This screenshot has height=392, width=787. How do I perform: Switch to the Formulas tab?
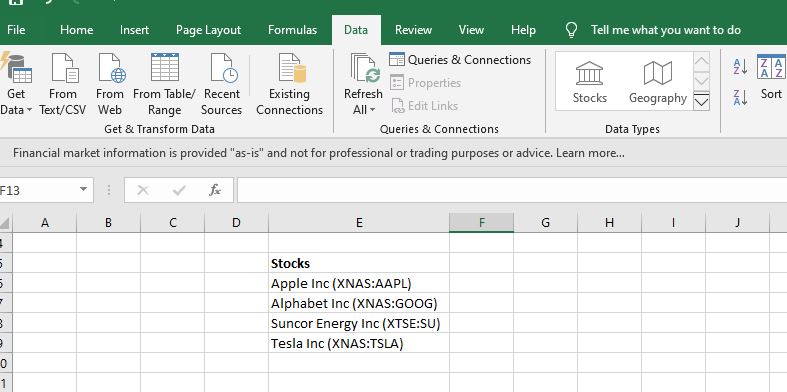coord(292,30)
